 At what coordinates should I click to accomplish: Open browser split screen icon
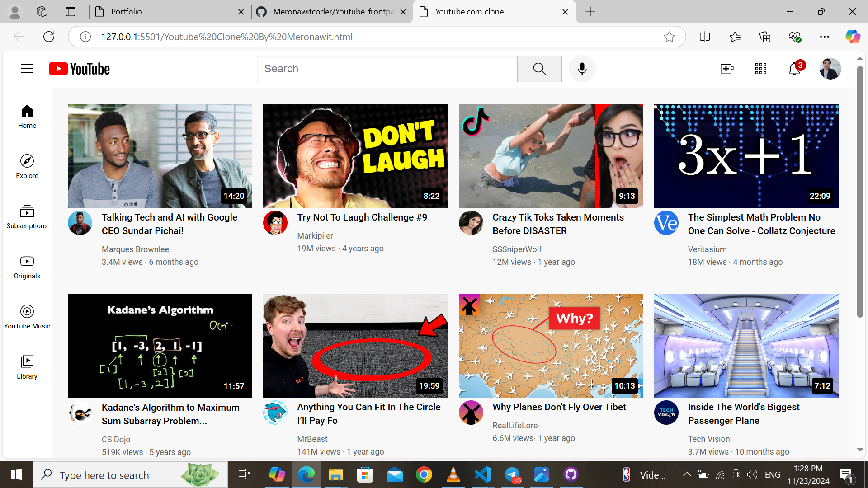pyautogui.click(x=705, y=37)
